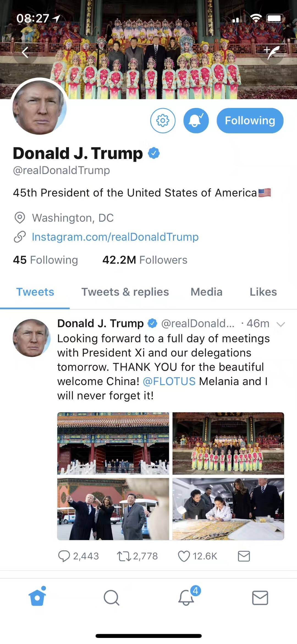
Task: Open the Likes tab
Action: click(263, 292)
